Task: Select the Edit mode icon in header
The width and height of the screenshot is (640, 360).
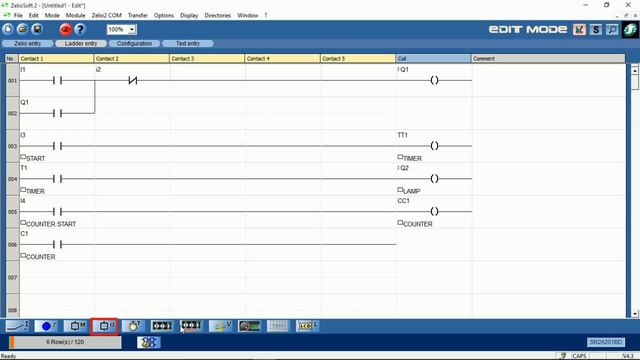Action: click(x=579, y=29)
